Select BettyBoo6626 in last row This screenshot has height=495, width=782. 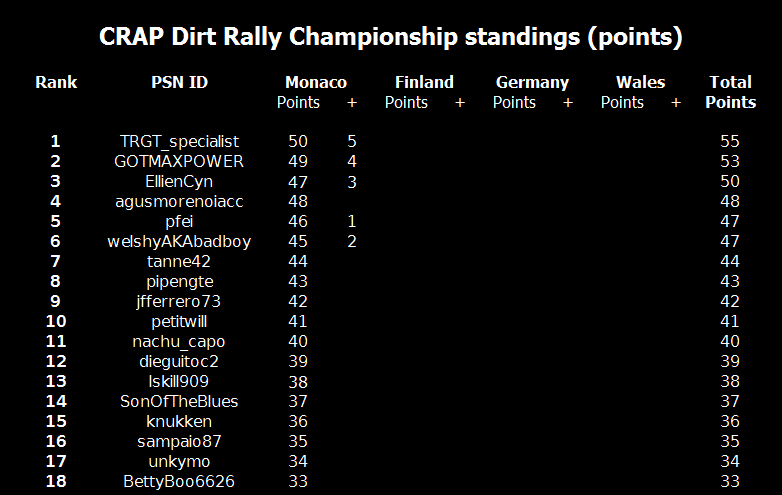coord(179,482)
